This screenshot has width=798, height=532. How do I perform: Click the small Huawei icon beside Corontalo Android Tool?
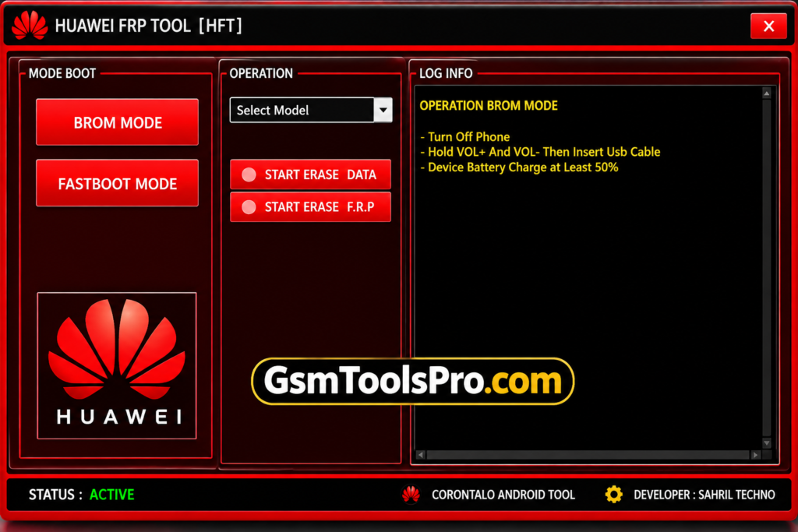[411, 495]
